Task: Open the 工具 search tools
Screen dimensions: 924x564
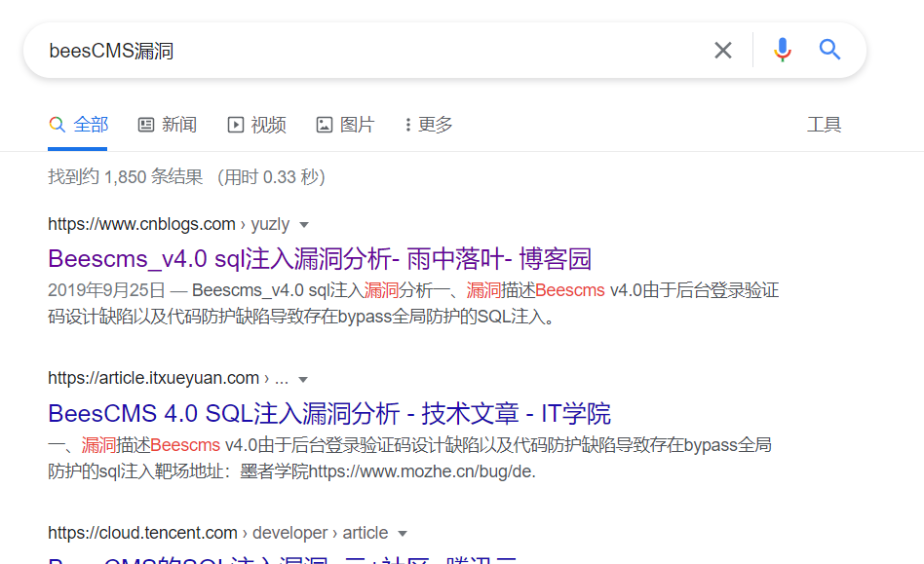Action: tap(824, 125)
